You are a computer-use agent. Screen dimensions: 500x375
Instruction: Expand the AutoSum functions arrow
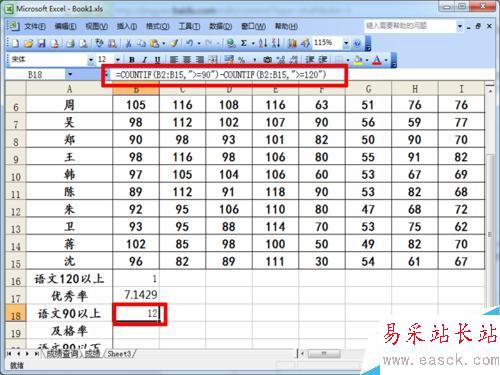pyautogui.click(x=253, y=43)
